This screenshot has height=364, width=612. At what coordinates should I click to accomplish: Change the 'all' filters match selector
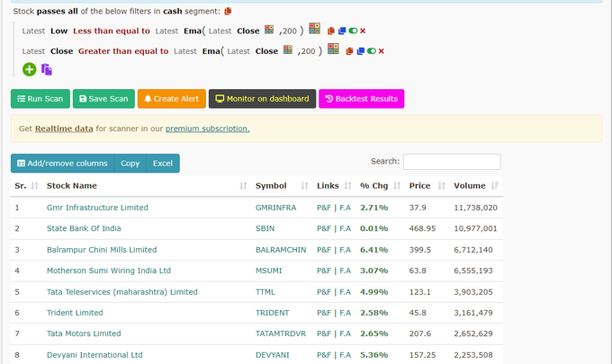[73, 12]
